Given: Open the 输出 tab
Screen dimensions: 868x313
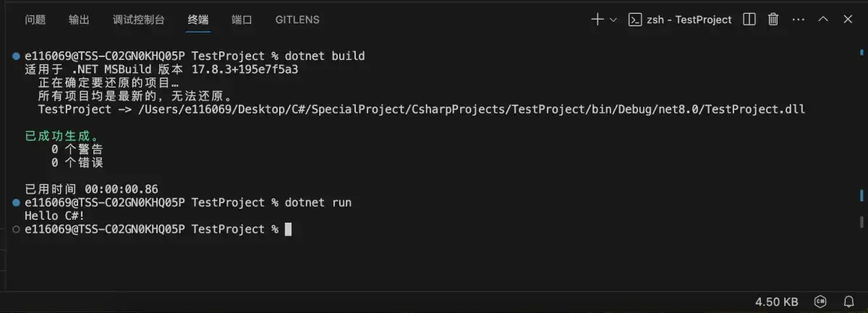Looking at the screenshot, I should [79, 20].
